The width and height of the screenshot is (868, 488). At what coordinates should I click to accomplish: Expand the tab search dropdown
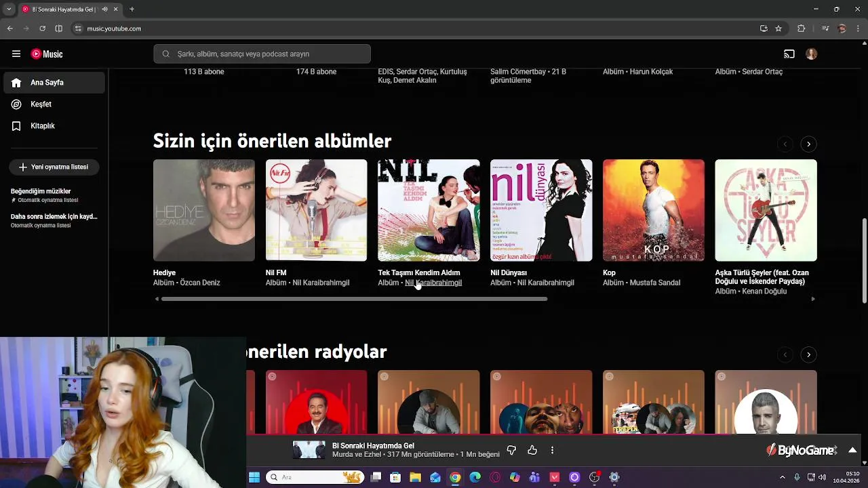(9, 9)
